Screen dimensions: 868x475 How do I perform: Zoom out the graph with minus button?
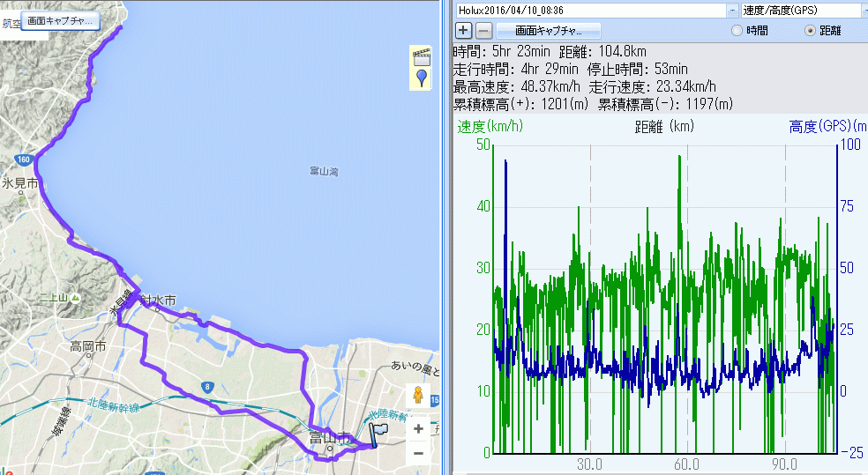tap(484, 31)
